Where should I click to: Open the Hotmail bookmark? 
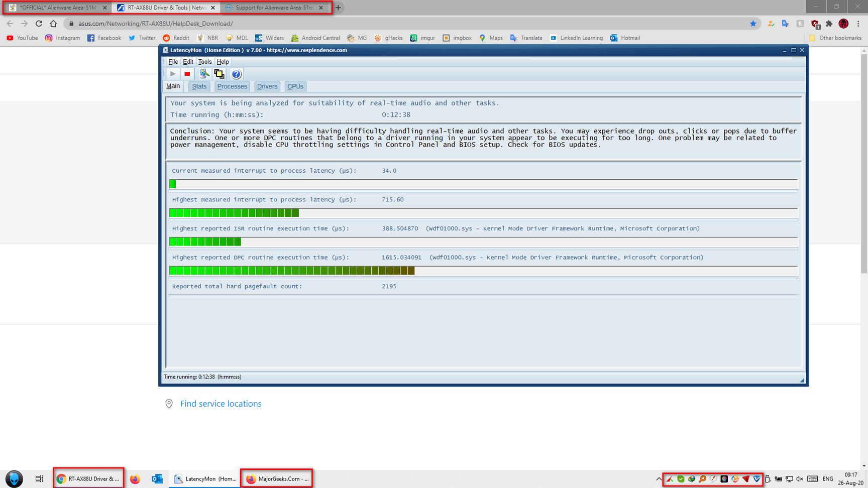click(625, 38)
